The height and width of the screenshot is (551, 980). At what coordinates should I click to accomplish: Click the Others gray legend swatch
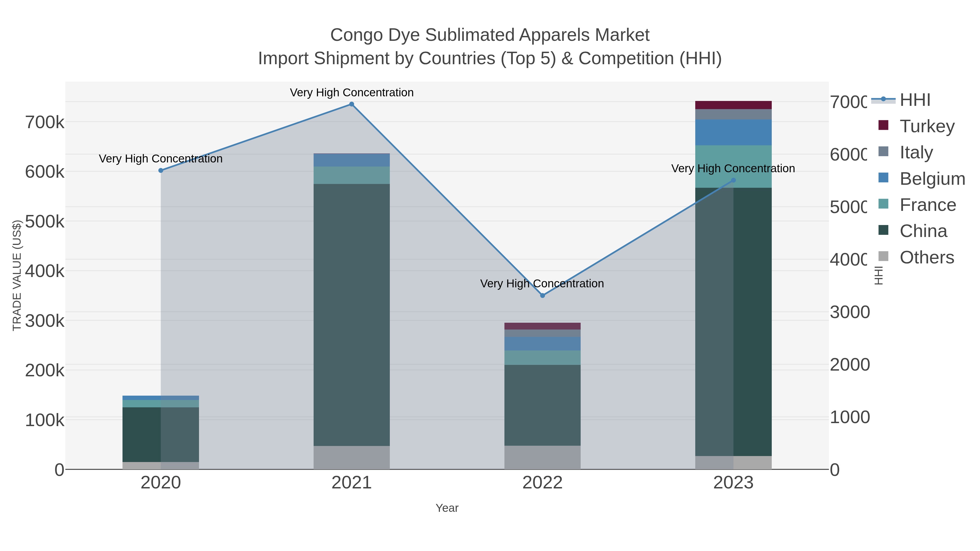click(883, 256)
